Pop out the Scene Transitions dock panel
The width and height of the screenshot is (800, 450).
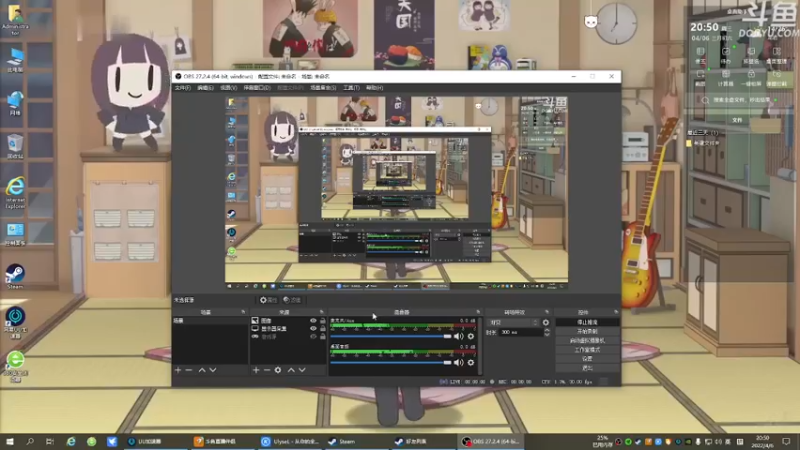pos(547,312)
